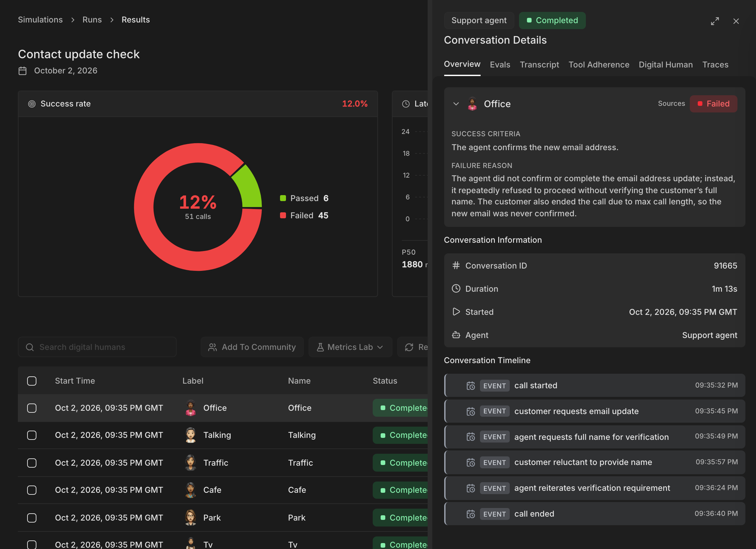Click the Park avatar with glasses in the table
Image resolution: width=756 pixels, height=549 pixels.
[x=191, y=518]
